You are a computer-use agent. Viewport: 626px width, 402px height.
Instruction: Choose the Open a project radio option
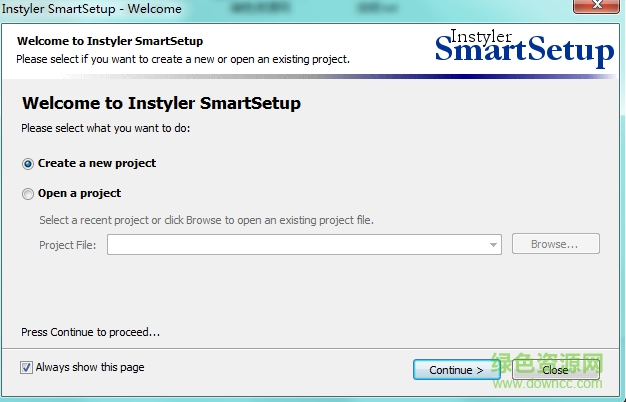coord(28,194)
